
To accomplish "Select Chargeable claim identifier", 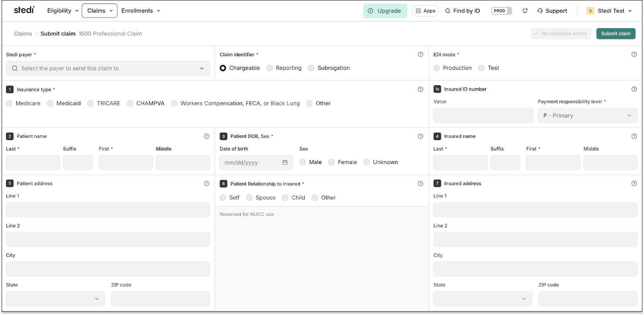I will (x=223, y=68).
